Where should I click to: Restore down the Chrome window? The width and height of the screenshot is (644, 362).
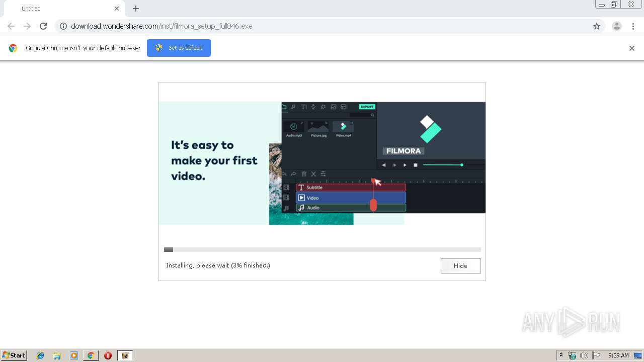coord(614,5)
